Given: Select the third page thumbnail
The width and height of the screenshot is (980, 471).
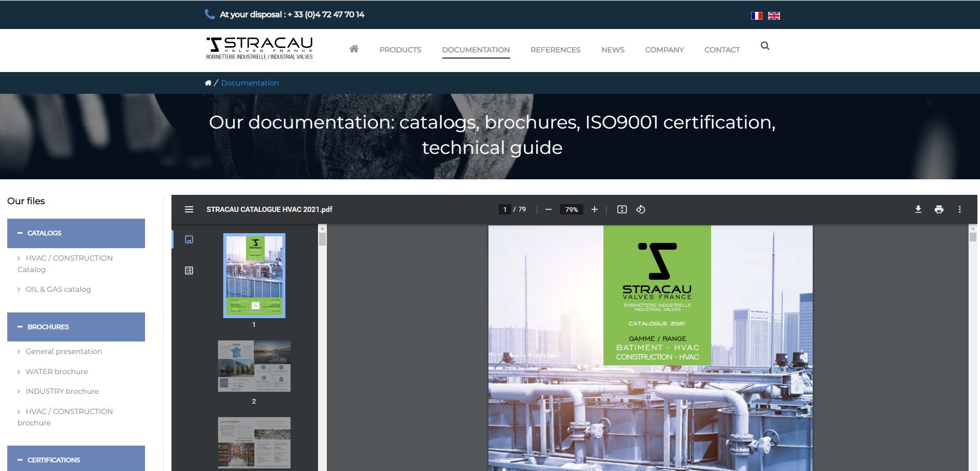Looking at the screenshot, I should click(254, 443).
